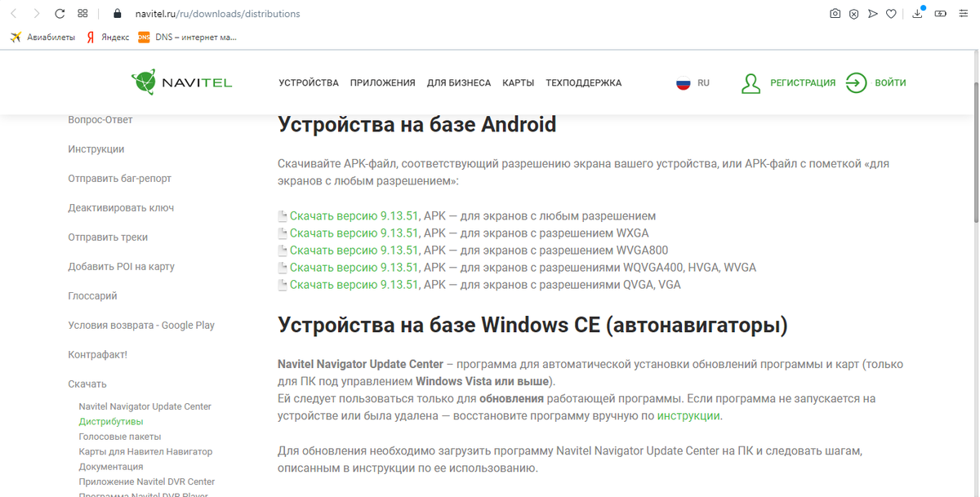Open Глоссарий in the sidebar
This screenshot has height=497, width=980.
click(x=92, y=296)
